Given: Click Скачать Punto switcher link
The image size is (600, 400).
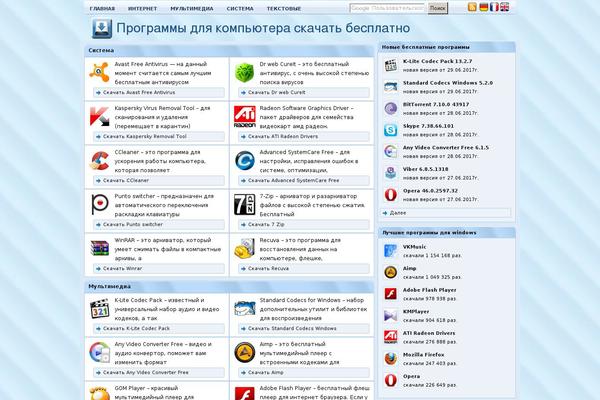Looking at the screenshot, I should [158, 225].
